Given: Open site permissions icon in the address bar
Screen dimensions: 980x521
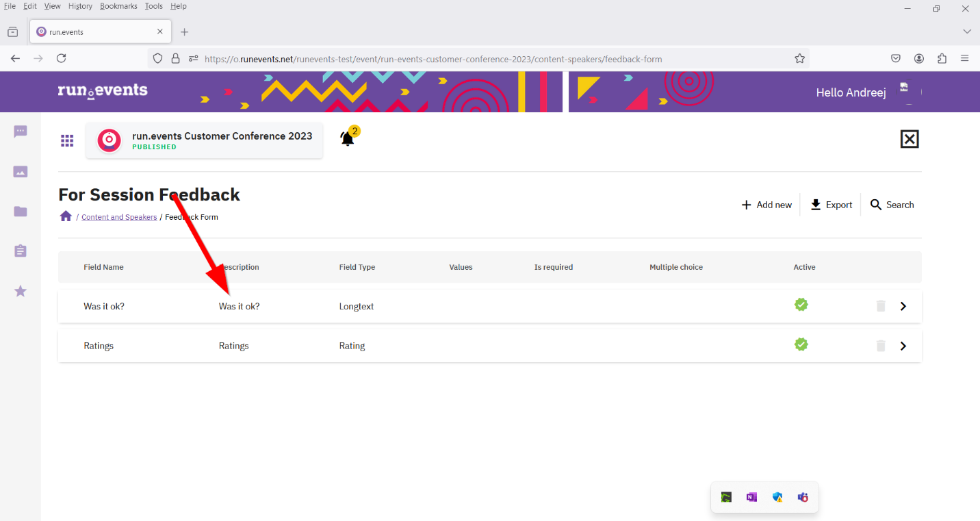Looking at the screenshot, I should click(x=193, y=59).
